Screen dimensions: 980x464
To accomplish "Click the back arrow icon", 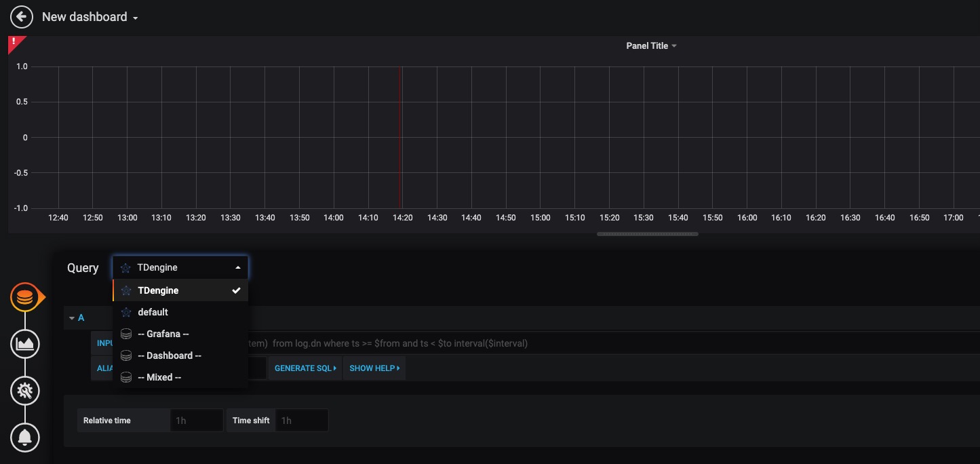I will [22, 17].
